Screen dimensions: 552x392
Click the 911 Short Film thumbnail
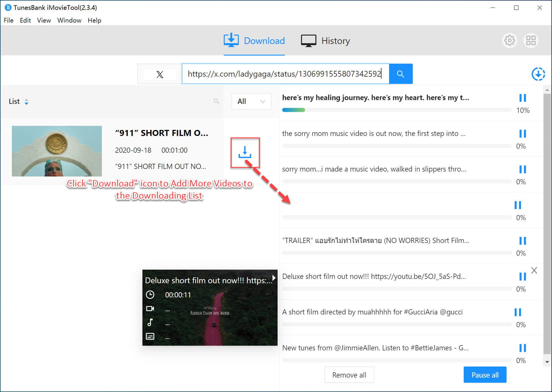(x=57, y=151)
